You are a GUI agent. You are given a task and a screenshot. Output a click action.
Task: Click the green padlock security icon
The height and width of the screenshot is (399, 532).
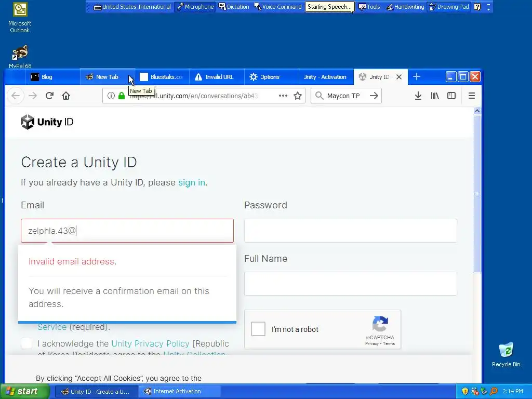122,96
